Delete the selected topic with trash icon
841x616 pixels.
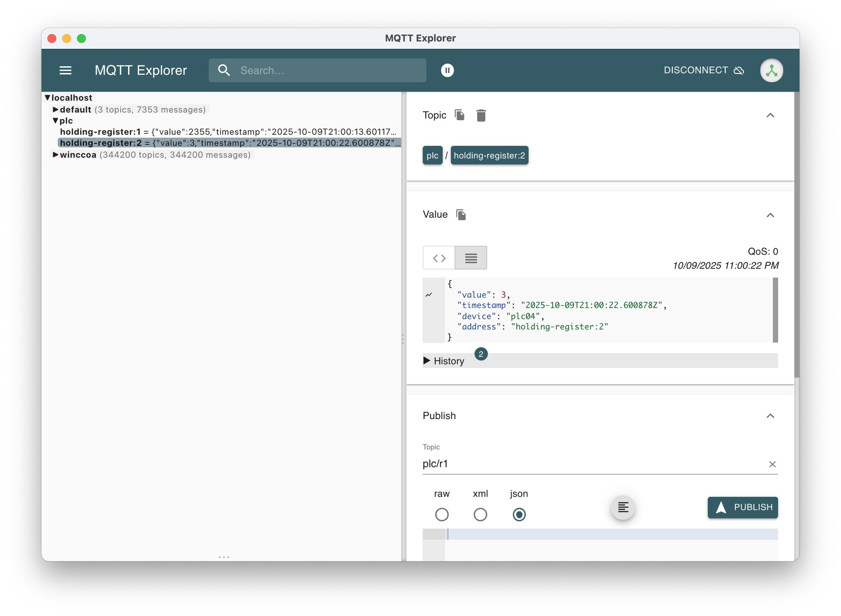tap(481, 115)
